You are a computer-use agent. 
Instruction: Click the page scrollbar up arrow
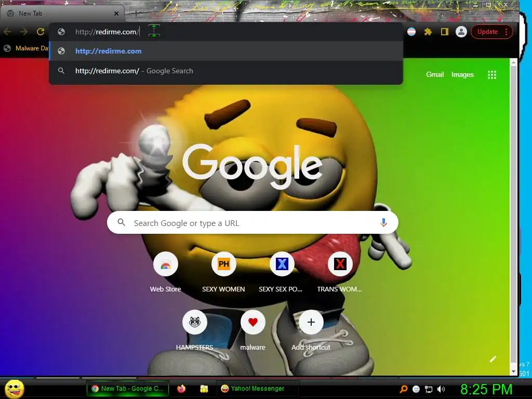coord(513,62)
